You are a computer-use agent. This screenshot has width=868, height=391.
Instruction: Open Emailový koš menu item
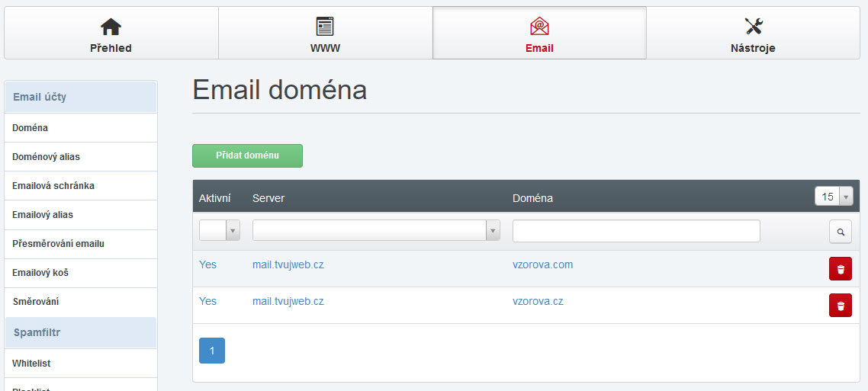click(x=40, y=273)
